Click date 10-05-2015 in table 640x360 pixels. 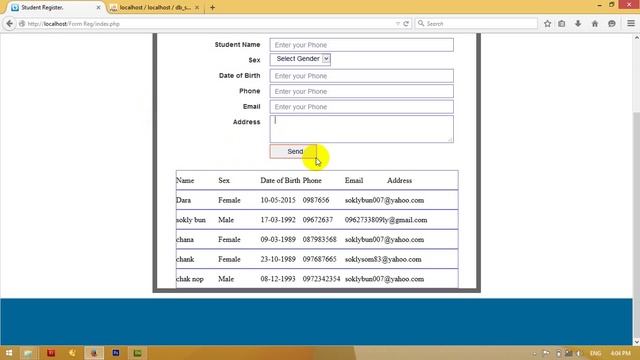tap(278, 200)
